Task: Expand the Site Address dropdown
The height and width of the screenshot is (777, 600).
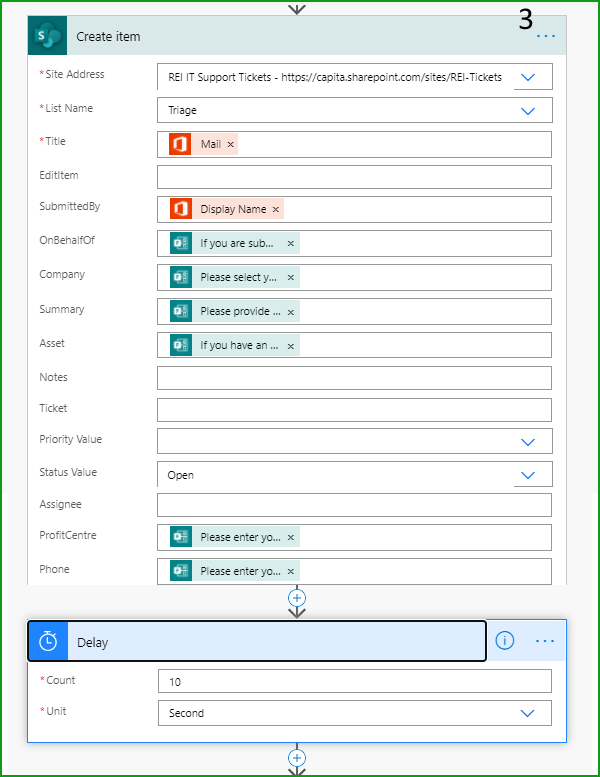Action: click(528, 77)
